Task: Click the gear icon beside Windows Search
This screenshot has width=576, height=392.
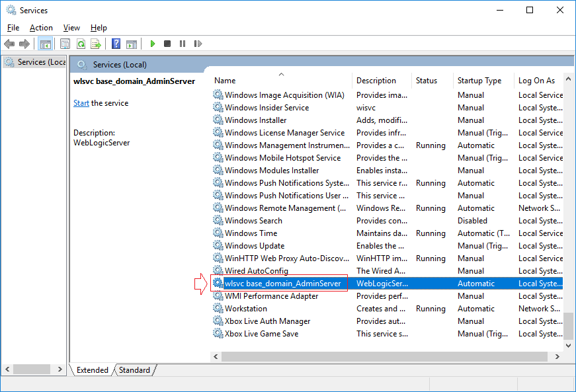Action: (x=218, y=220)
